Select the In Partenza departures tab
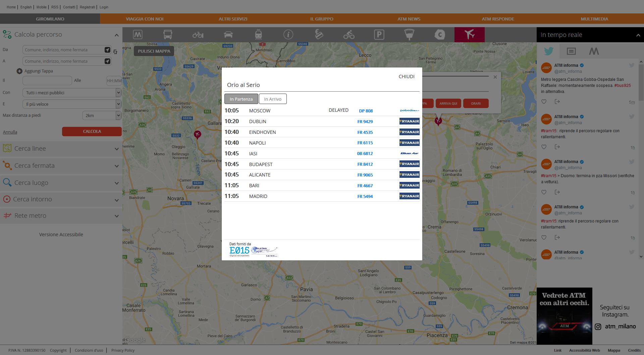The width and height of the screenshot is (644, 355). click(241, 99)
